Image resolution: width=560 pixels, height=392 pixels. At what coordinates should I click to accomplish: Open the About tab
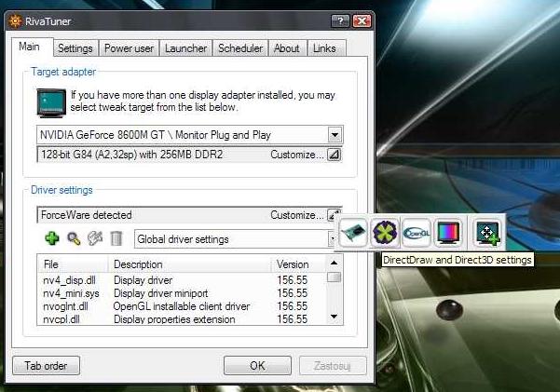(286, 48)
